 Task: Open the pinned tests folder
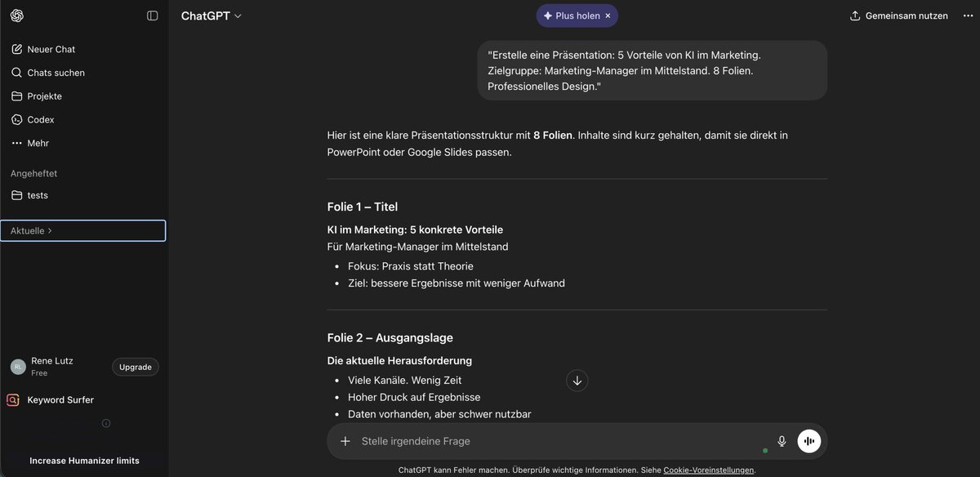click(37, 195)
